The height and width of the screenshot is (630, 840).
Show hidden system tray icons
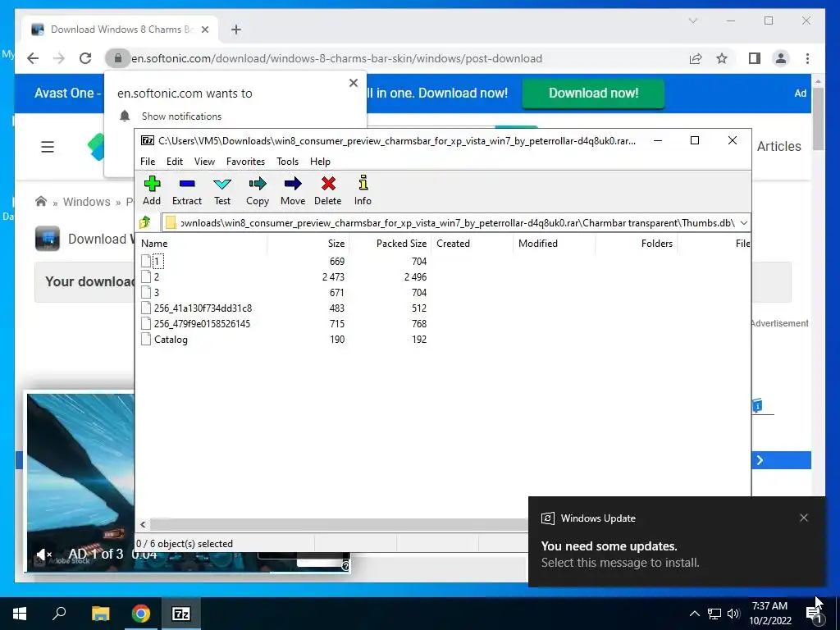pyautogui.click(x=694, y=614)
